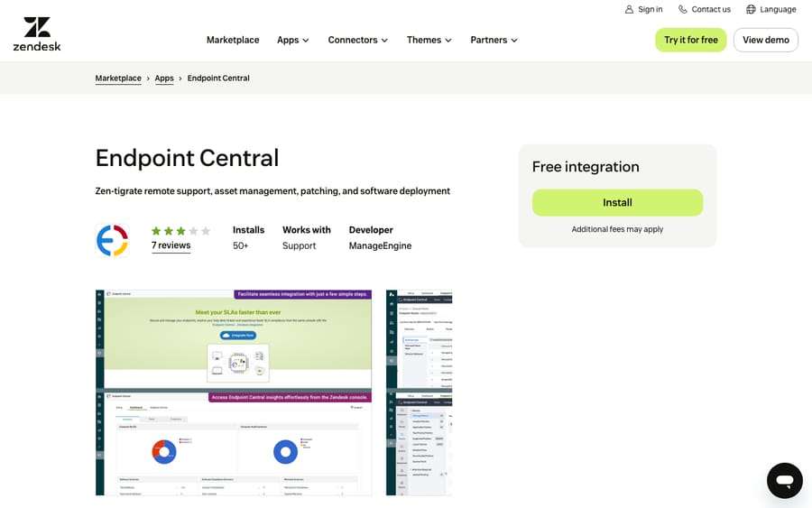
Task: Click the Zen-tigrate remote support tagline
Action: [272, 191]
